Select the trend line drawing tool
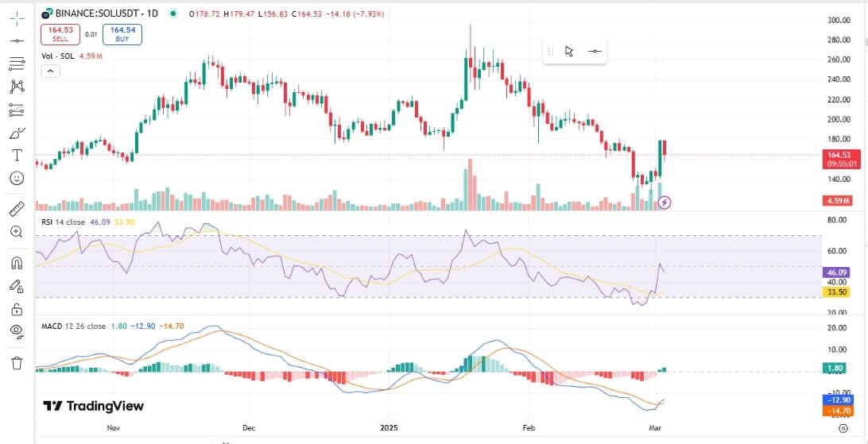The width and height of the screenshot is (868, 444). coord(17,41)
